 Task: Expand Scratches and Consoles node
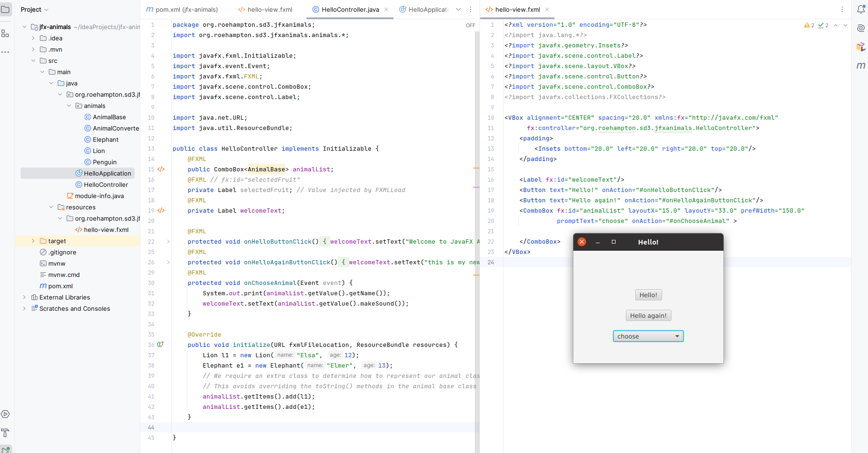24,308
